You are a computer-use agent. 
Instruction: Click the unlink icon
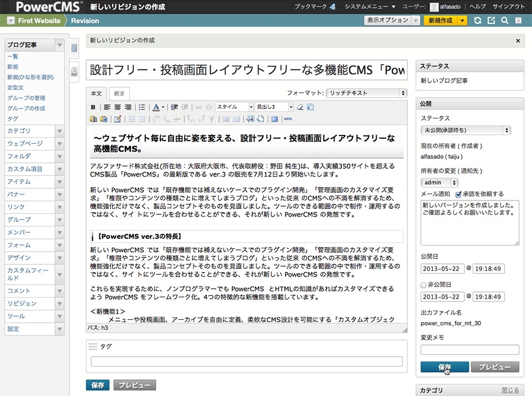(209, 107)
